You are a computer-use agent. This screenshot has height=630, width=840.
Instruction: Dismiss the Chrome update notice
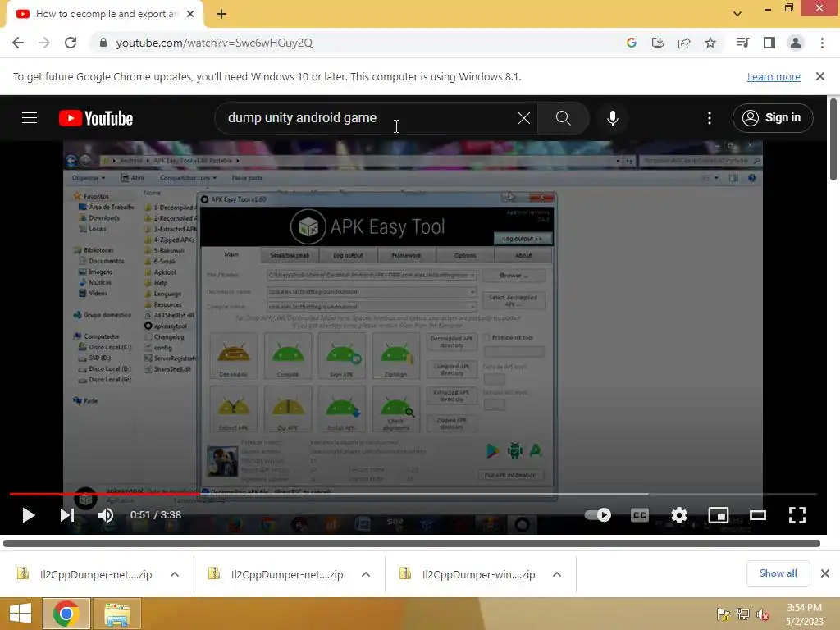(x=820, y=76)
